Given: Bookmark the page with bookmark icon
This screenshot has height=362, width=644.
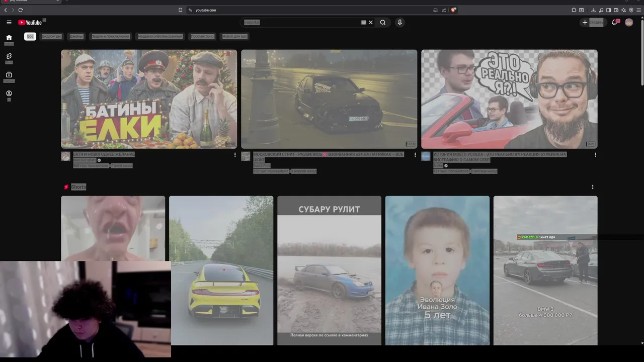Looking at the screenshot, I should pyautogui.click(x=180, y=10).
